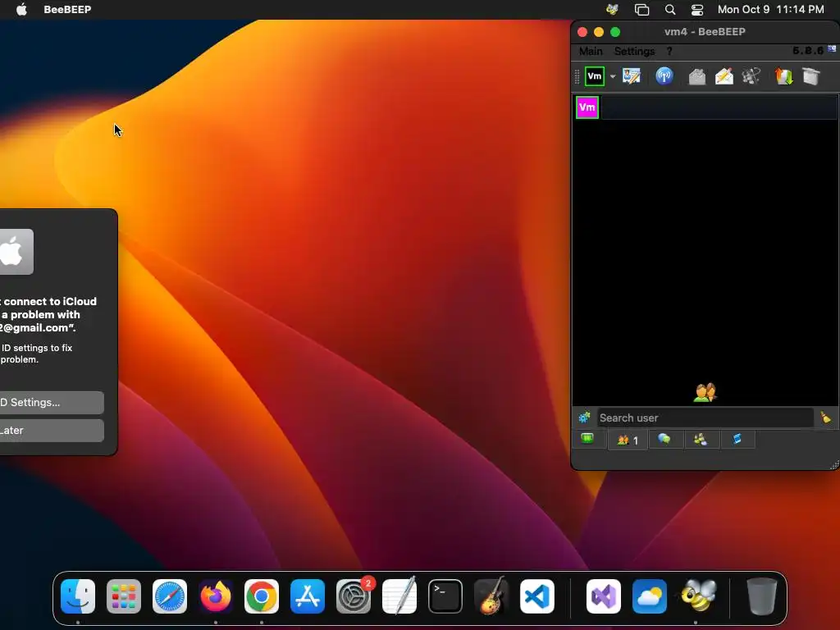Click the broom icon to clear search
This screenshot has width=840, height=630.
825,418
